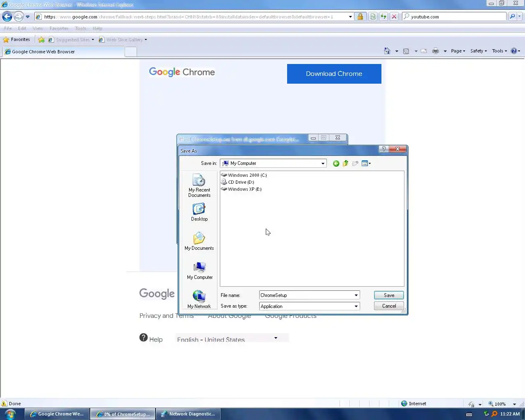525x420 pixels.
Task: Click the security lock icon in address bar
Action: pyautogui.click(x=360, y=17)
